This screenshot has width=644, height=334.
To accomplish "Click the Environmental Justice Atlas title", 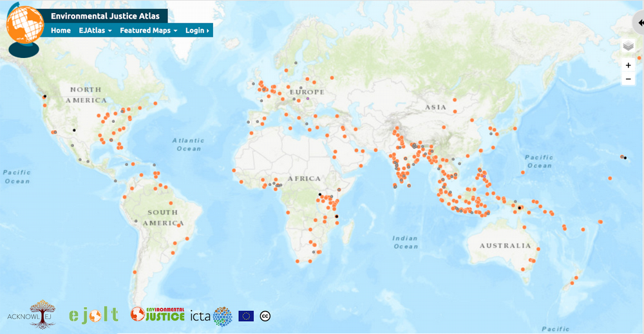I will click(105, 16).
